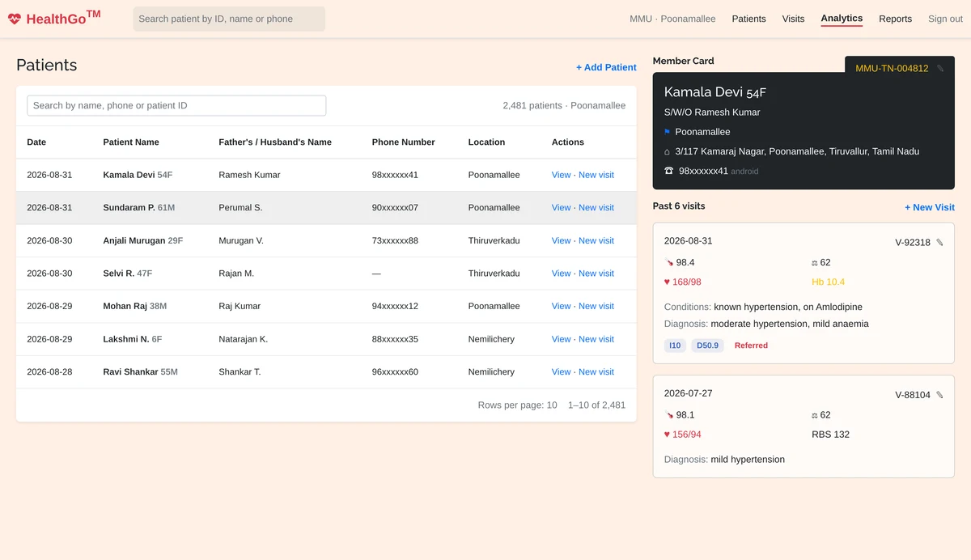Start new visit for Lakshmi N.
The width and height of the screenshot is (971, 560).
(596, 339)
